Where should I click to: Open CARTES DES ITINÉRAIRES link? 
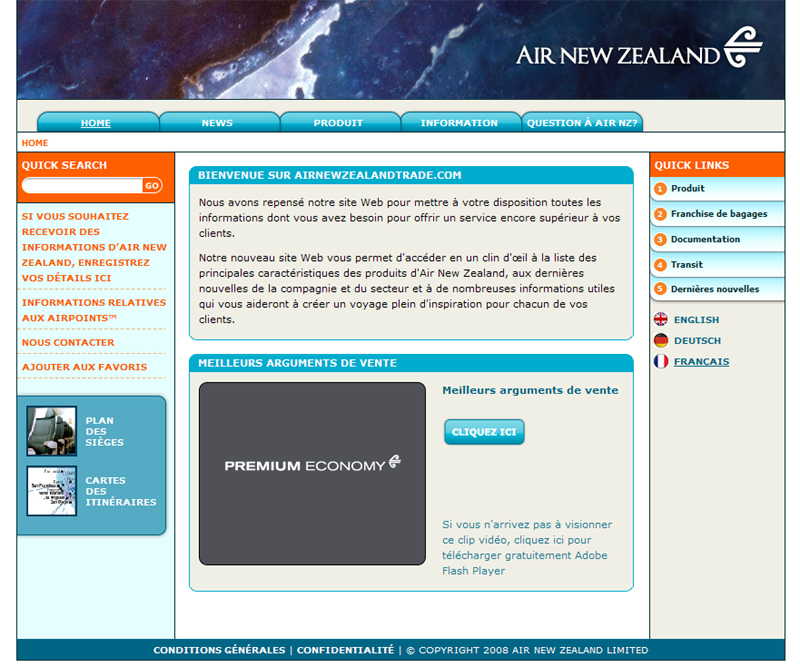(x=121, y=491)
